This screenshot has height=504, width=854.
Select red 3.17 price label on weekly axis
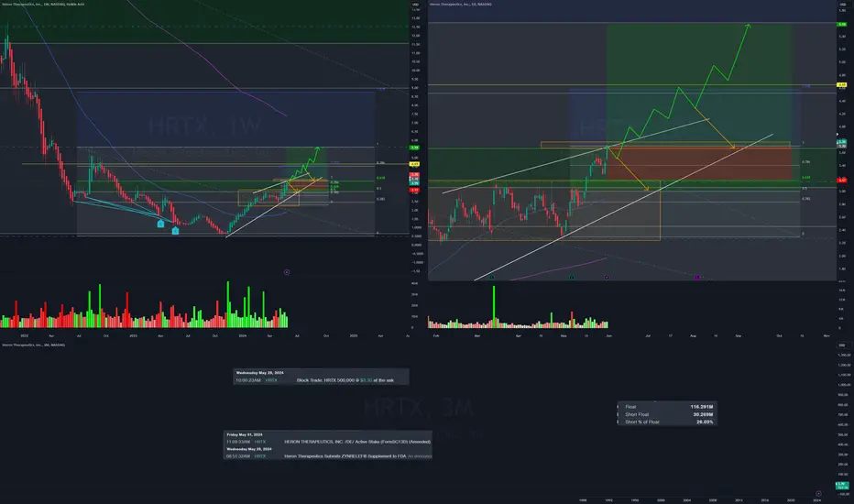click(x=414, y=190)
